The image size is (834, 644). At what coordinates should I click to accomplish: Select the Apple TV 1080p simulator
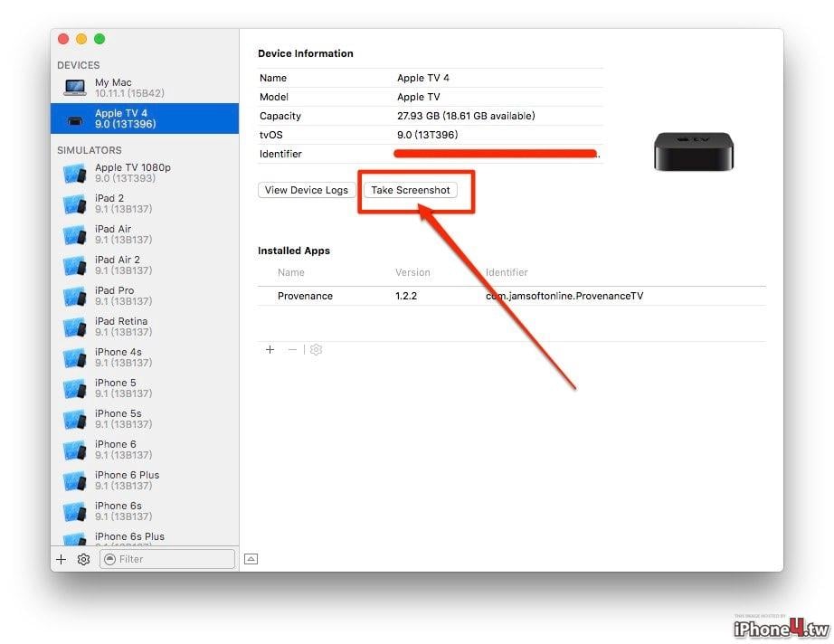pos(145,173)
